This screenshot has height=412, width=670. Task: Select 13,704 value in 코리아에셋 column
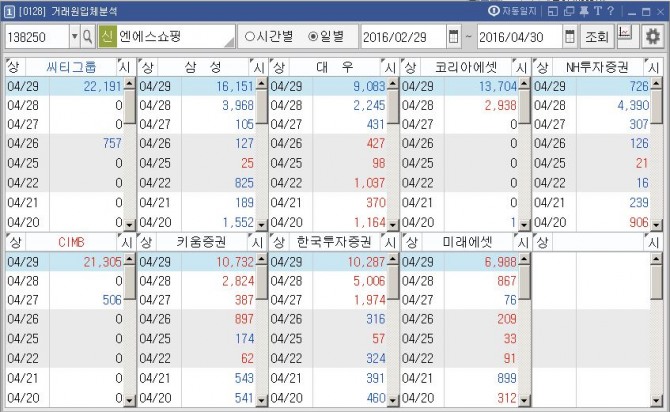click(x=498, y=86)
